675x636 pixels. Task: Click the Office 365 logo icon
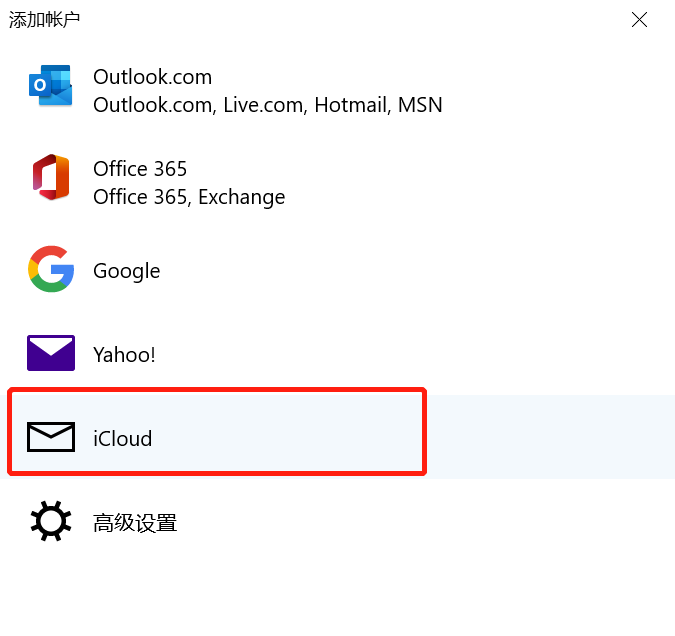51,177
